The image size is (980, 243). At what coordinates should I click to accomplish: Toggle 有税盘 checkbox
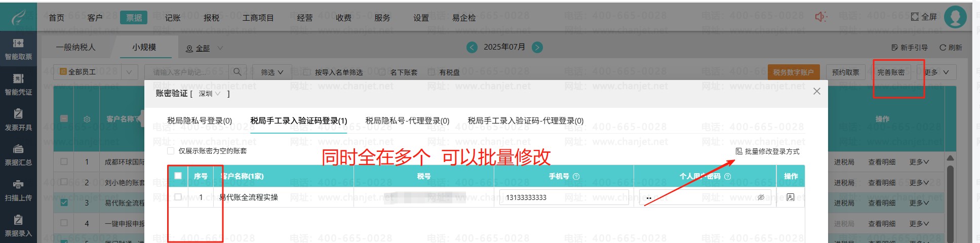[432, 72]
